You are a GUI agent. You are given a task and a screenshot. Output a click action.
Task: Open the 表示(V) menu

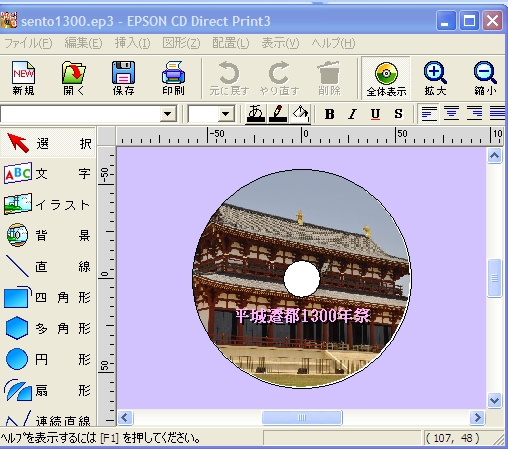click(280, 43)
